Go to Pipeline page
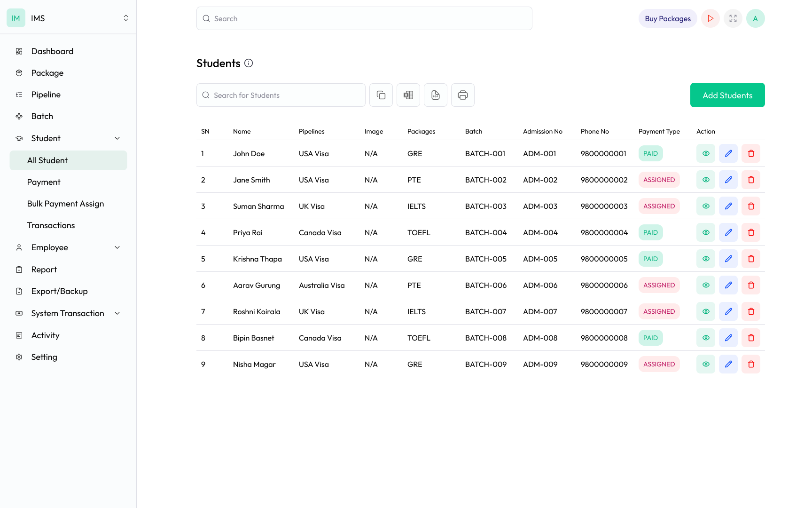Screen dimensions: 812x508 pyautogui.click(x=68, y=95)
